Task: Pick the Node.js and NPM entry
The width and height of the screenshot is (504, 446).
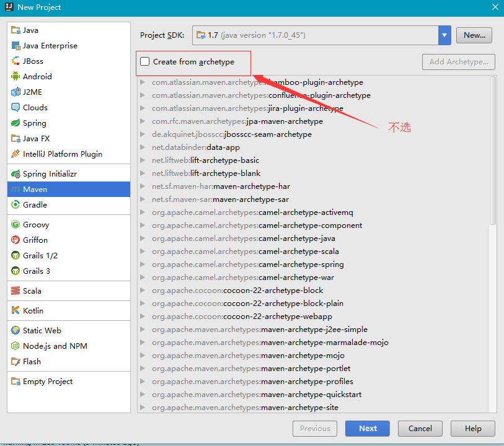Action: click(69, 346)
